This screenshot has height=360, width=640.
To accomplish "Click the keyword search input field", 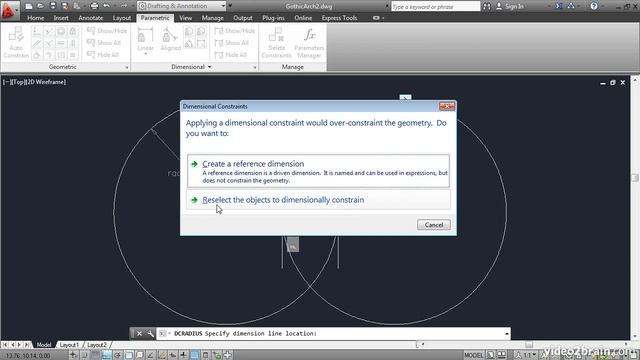I will pos(435,7).
